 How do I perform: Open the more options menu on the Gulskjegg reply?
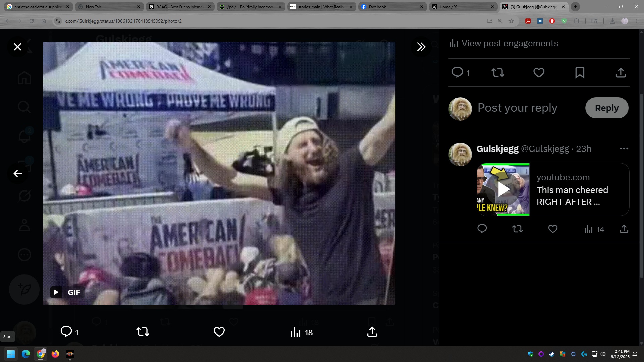point(624,149)
